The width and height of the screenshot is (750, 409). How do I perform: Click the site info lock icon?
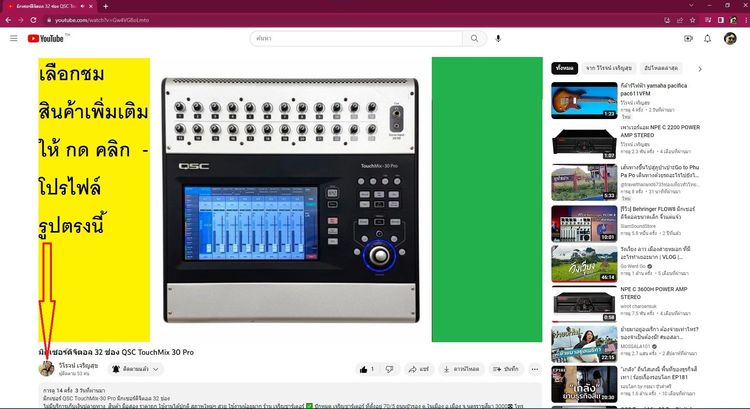[49, 20]
